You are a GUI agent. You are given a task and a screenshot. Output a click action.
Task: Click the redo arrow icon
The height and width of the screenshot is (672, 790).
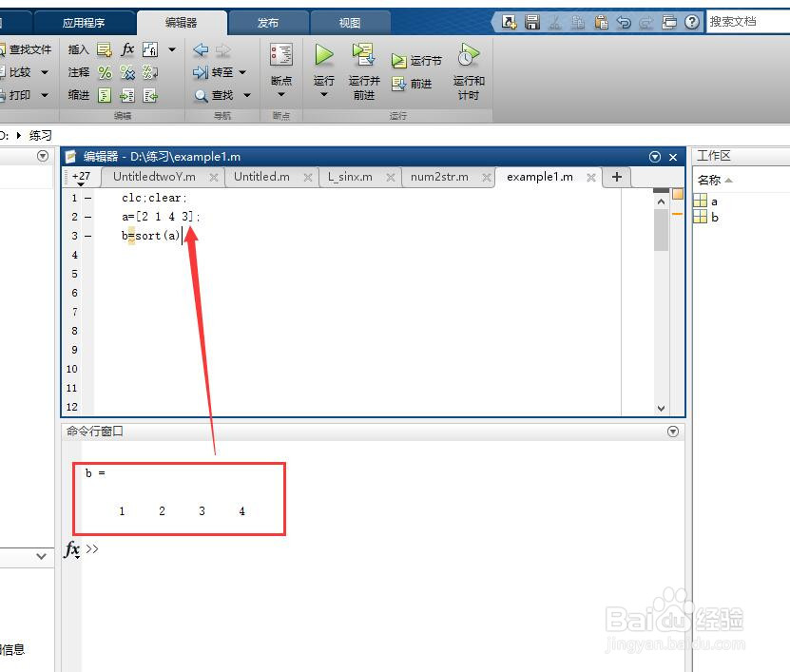tap(645, 22)
